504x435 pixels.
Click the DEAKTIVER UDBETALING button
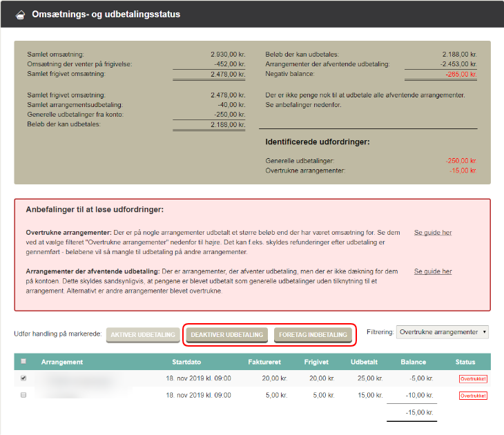tap(227, 335)
